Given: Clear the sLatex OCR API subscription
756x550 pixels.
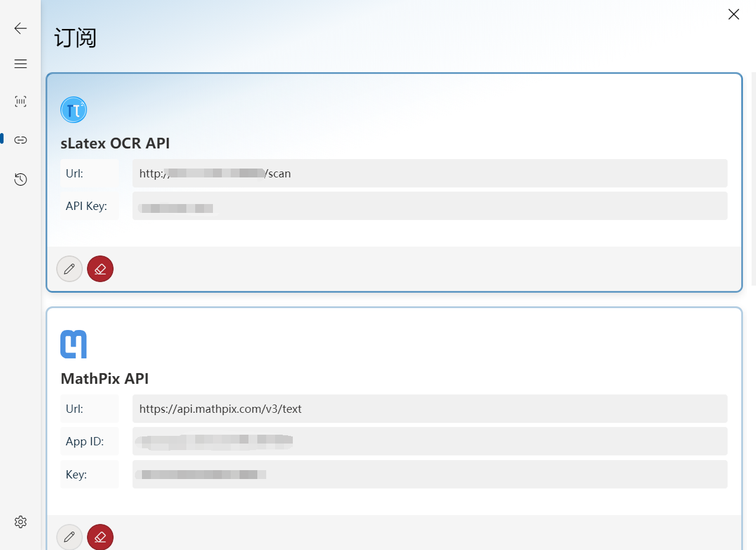Looking at the screenshot, I should [x=100, y=269].
